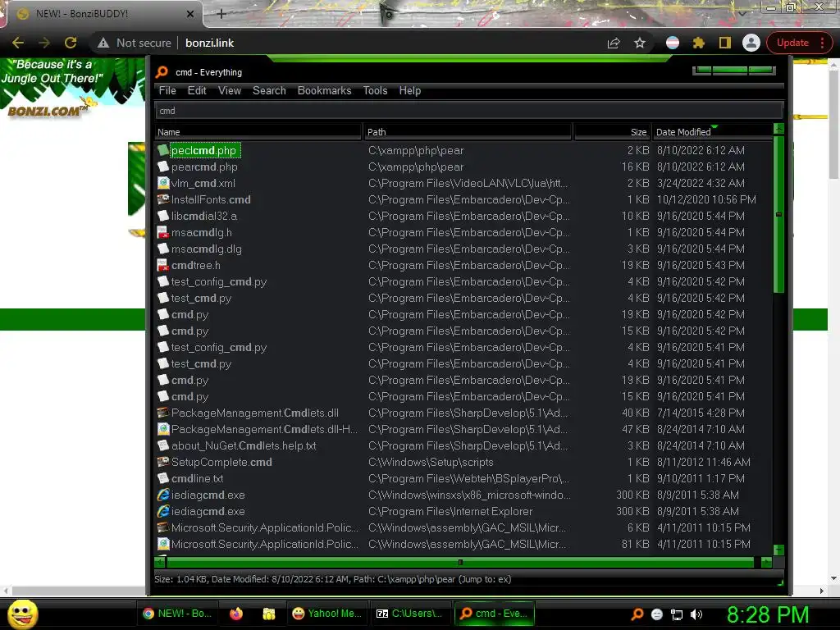Open the View menu in Everything
Screen dimensions: 840x630
click(230, 90)
